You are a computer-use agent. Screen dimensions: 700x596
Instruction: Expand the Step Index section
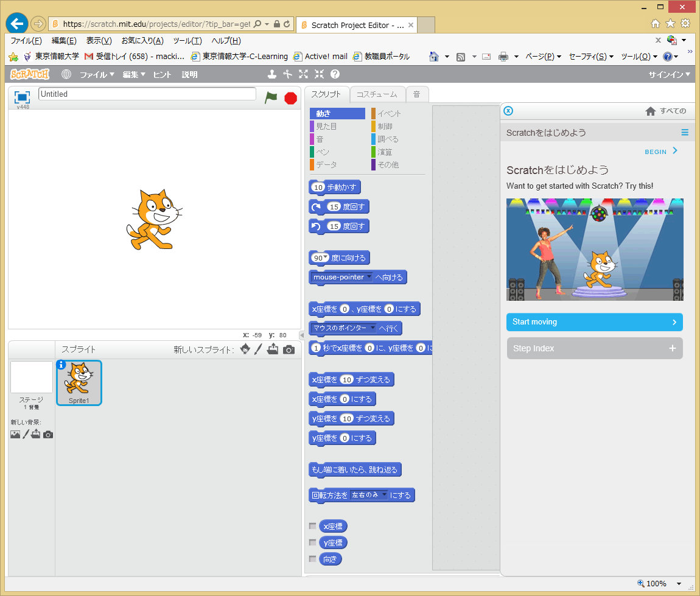pos(595,348)
